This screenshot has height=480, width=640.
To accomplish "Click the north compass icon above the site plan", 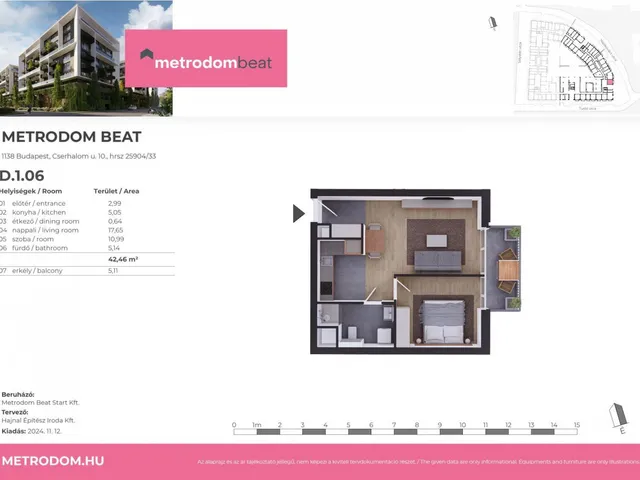I will pyautogui.click(x=492, y=24).
